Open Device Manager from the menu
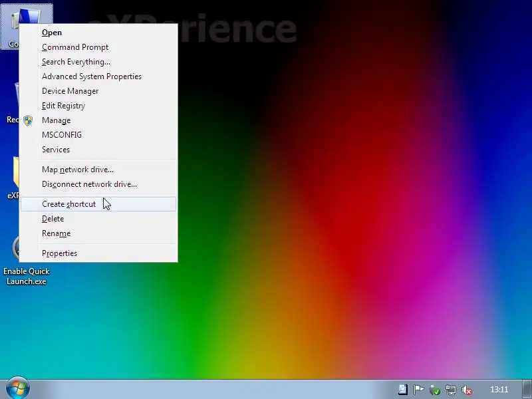The width and height of the screenshot is (532, 399). click(x=98, y=91)
